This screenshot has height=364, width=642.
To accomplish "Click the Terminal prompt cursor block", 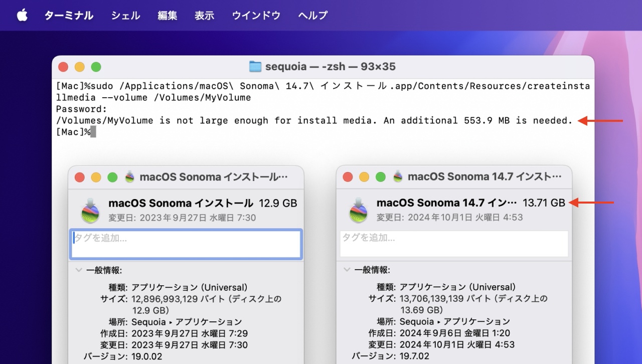I will coord(93,132).
